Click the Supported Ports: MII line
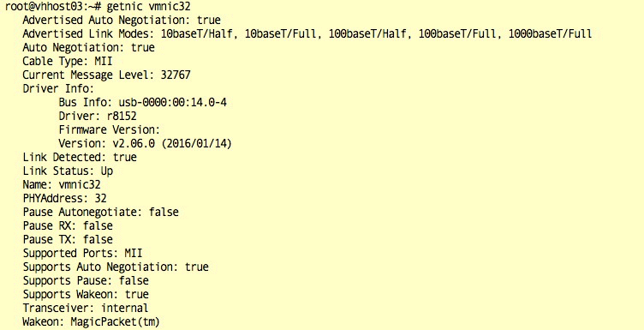 [x=82, y=253]
